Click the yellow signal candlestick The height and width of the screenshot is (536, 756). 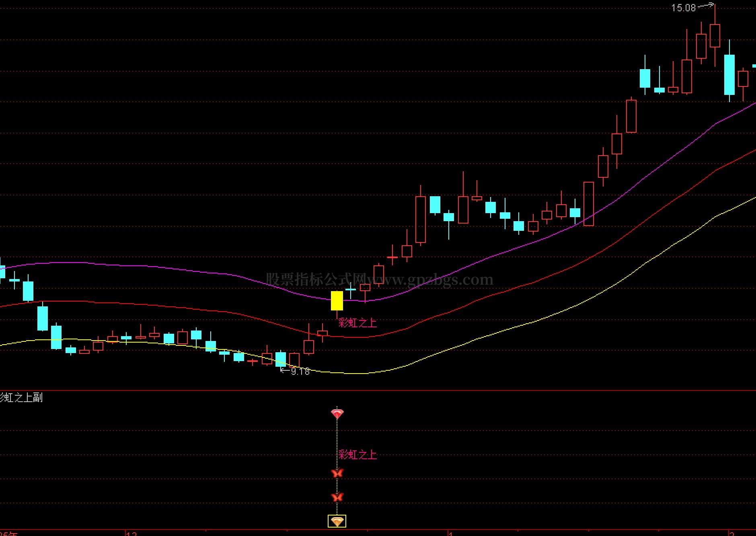pos(337,301)
